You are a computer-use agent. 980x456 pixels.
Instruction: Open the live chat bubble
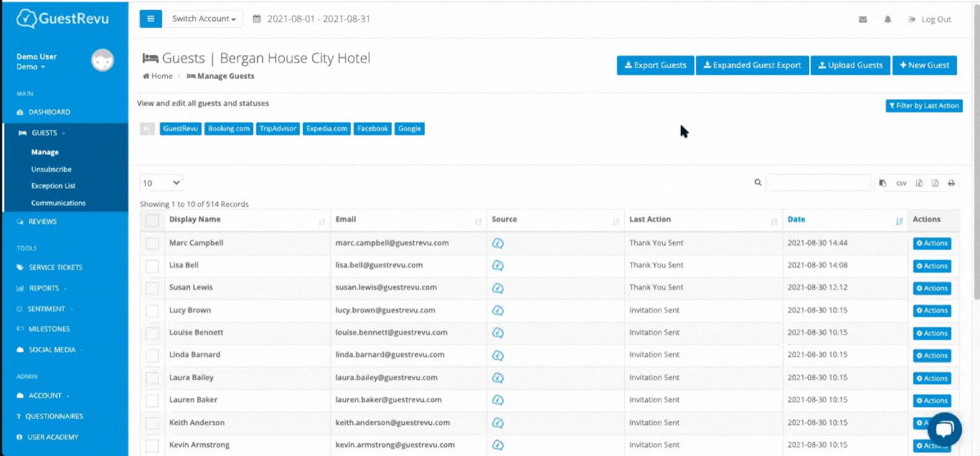944,429
